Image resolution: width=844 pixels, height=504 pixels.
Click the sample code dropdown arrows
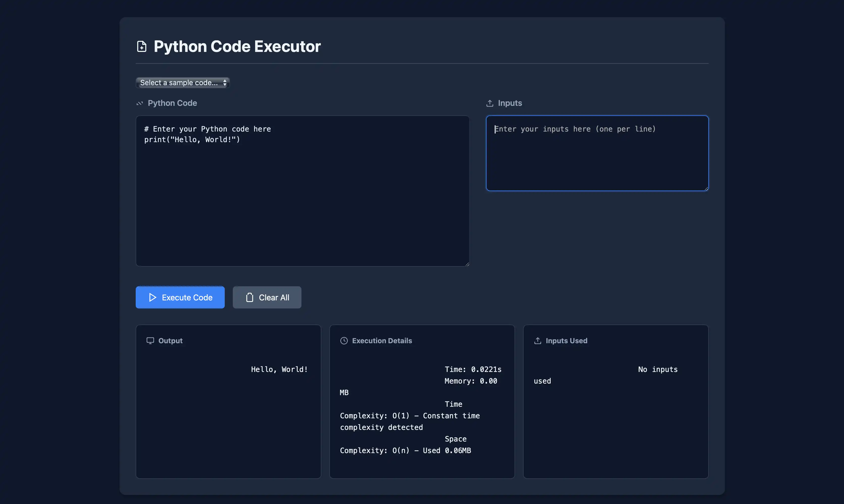tap(225, 82)
